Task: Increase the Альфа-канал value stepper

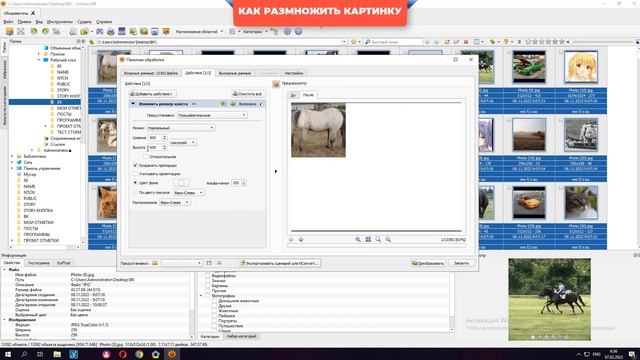Action: click(x=244, y=182)
